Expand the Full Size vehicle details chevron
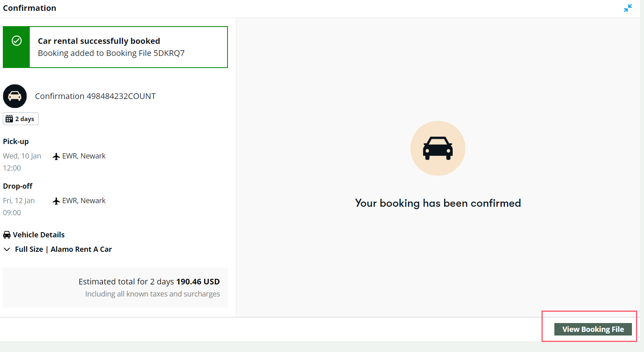The image size is (644, 352). click(7, 249)
